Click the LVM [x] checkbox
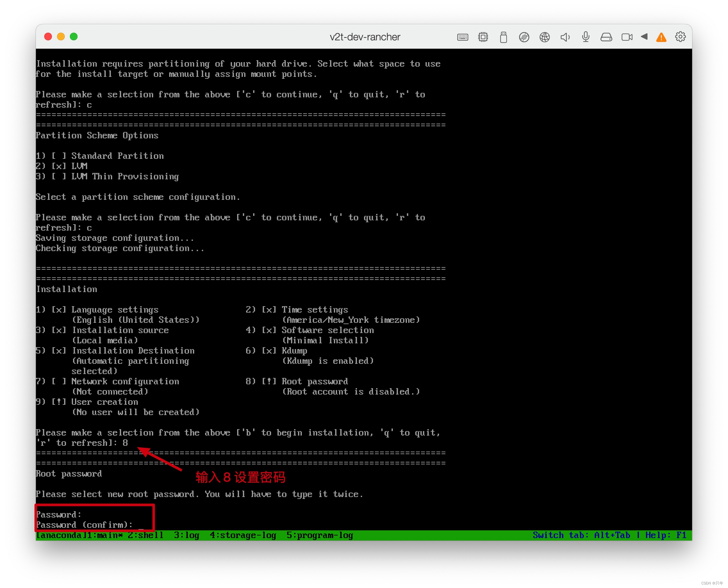728x588 pixels. (59, 166)
